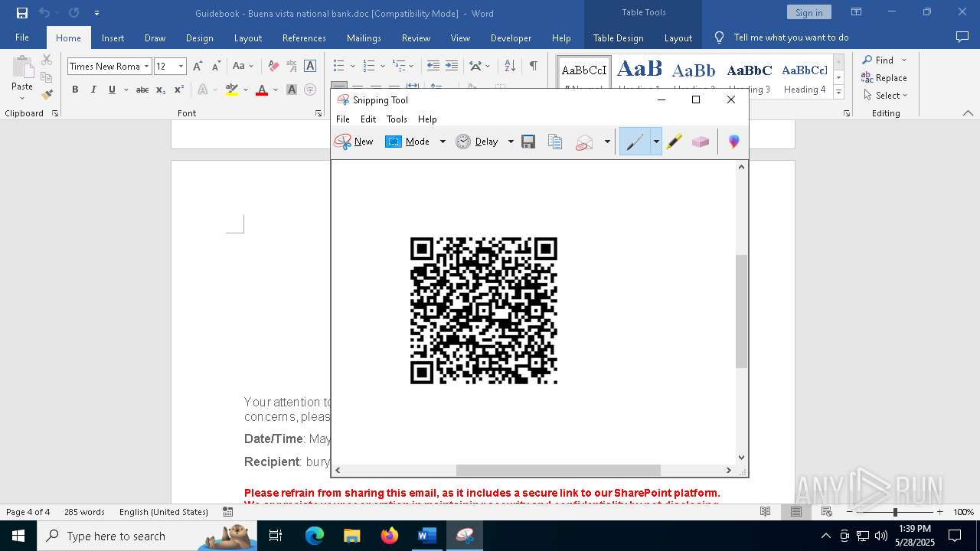Screen dimensions: 980x551
Task: Click the Tell me what you want to do box
Action: [791, 37]
